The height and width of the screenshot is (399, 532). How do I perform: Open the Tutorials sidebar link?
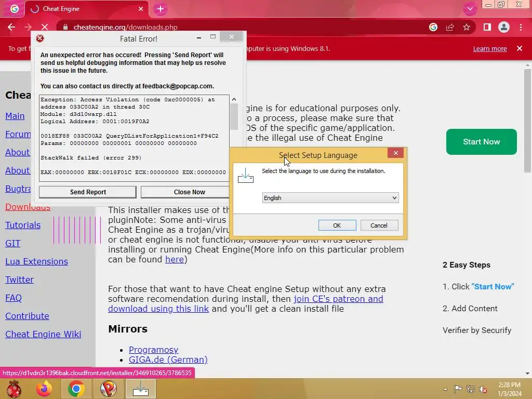23,225
